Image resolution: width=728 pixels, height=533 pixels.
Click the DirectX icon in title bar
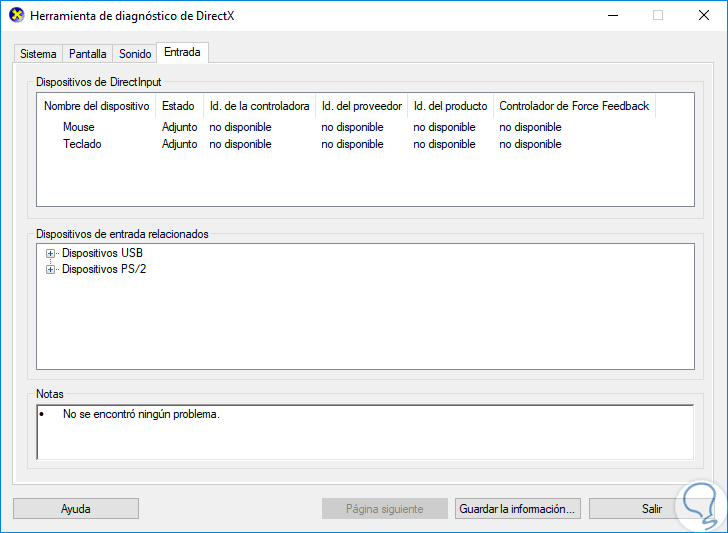(x=16, y=15)
